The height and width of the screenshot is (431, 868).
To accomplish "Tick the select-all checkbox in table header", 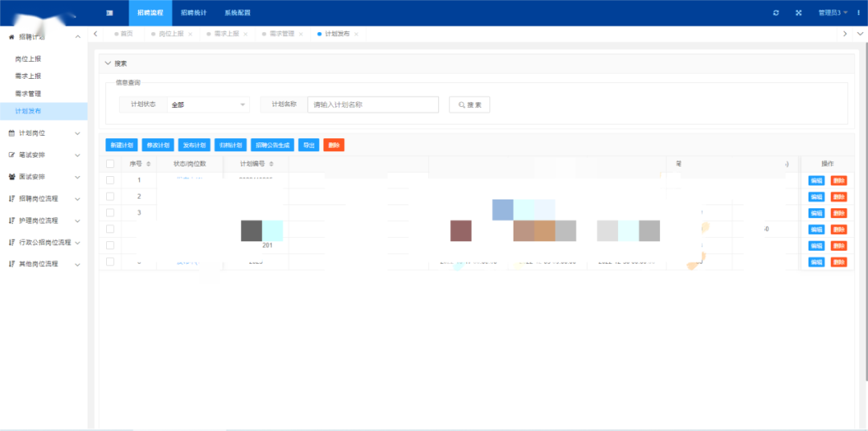I will pyautogui.click(x=110, y=164).
